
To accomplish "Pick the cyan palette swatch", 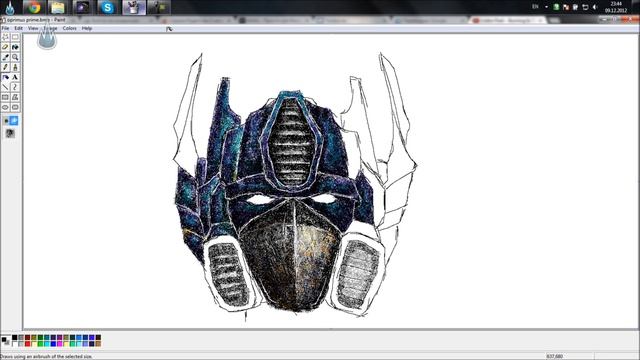I will coord(47,344).
